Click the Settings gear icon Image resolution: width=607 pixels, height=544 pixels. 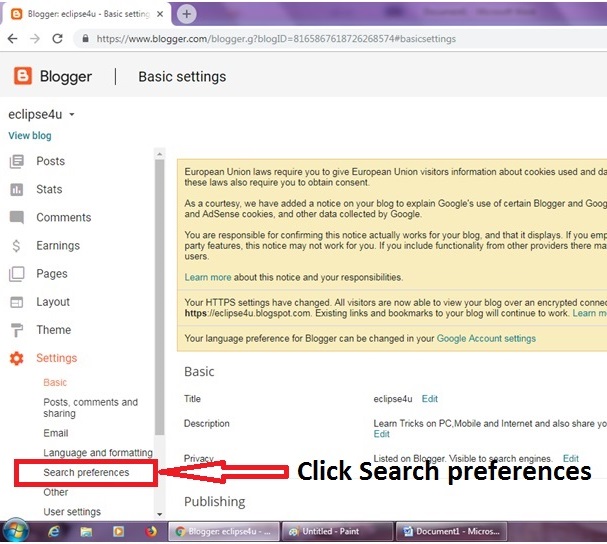pos(17,358)
